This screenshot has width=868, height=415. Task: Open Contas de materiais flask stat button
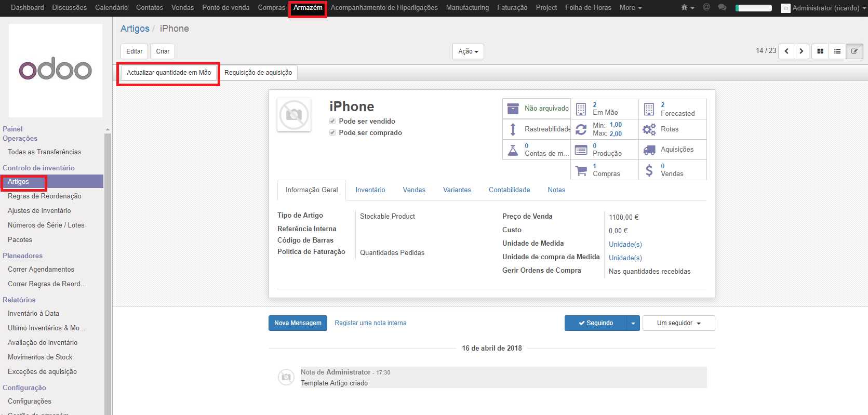tap(537, 150)
